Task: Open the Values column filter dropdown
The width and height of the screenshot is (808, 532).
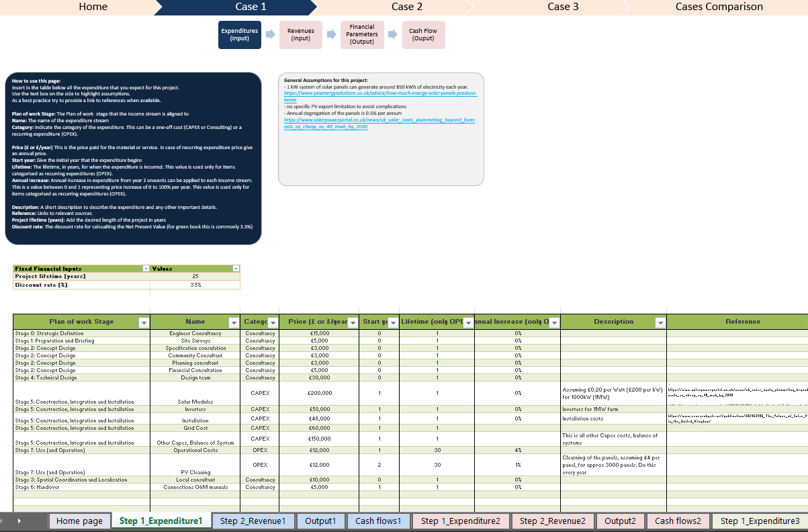Action: [x=235, y=269]
